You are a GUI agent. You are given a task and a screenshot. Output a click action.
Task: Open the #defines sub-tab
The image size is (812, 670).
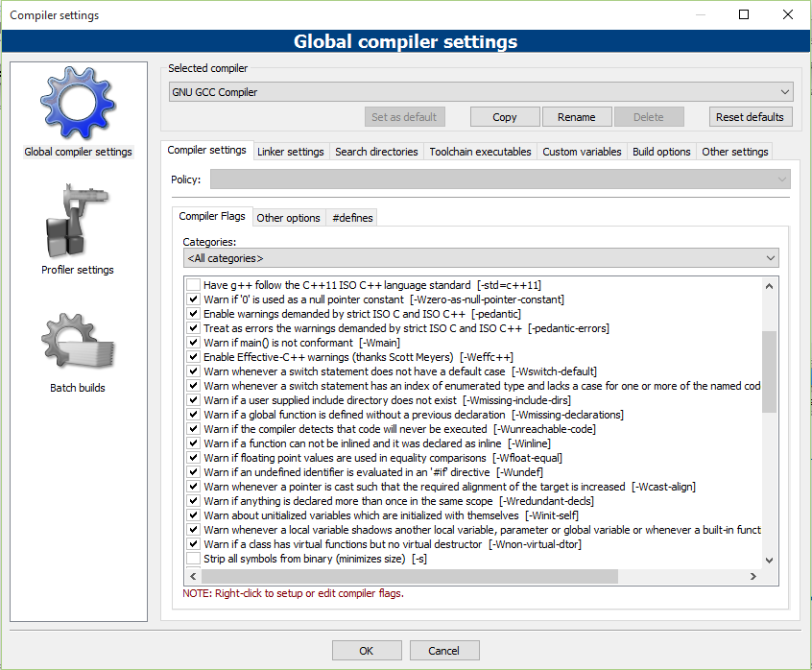click(x=352, y=218)
